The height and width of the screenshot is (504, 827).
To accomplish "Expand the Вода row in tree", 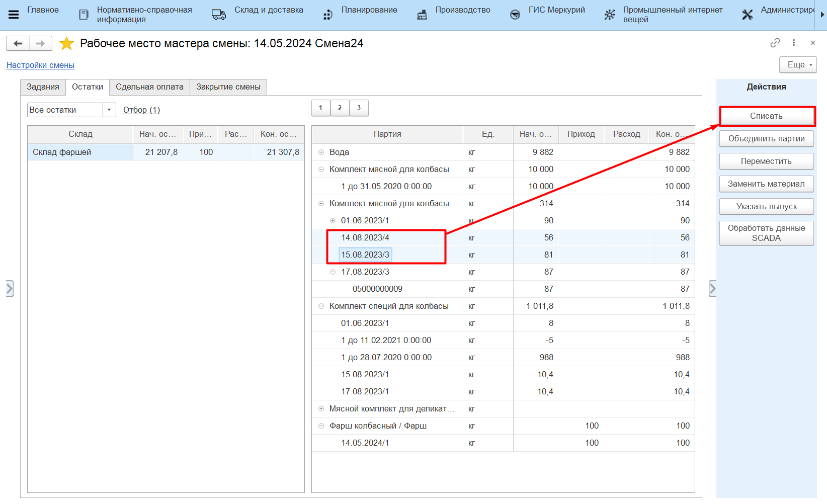I will point(321,152).
